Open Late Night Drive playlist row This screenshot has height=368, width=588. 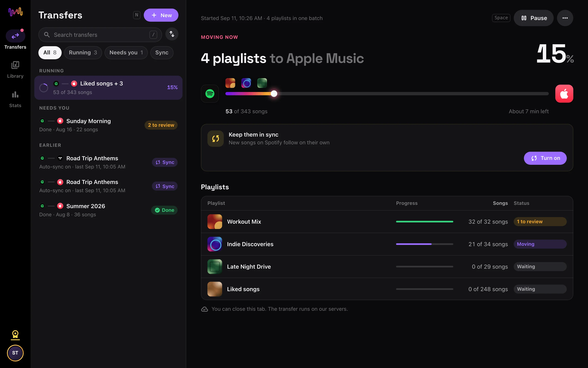[x=387, y=267]
